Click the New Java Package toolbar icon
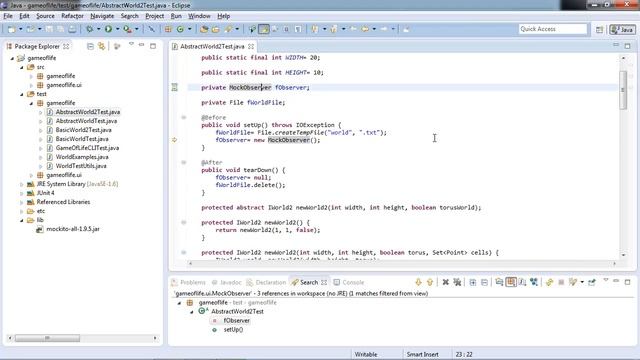640x360 pixels. pos(168,29)
